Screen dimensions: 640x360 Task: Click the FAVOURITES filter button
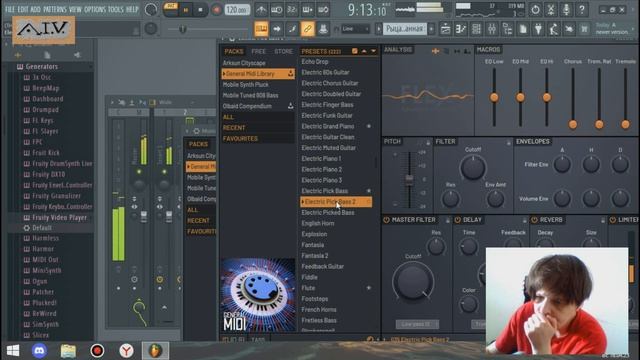point(258,139)
